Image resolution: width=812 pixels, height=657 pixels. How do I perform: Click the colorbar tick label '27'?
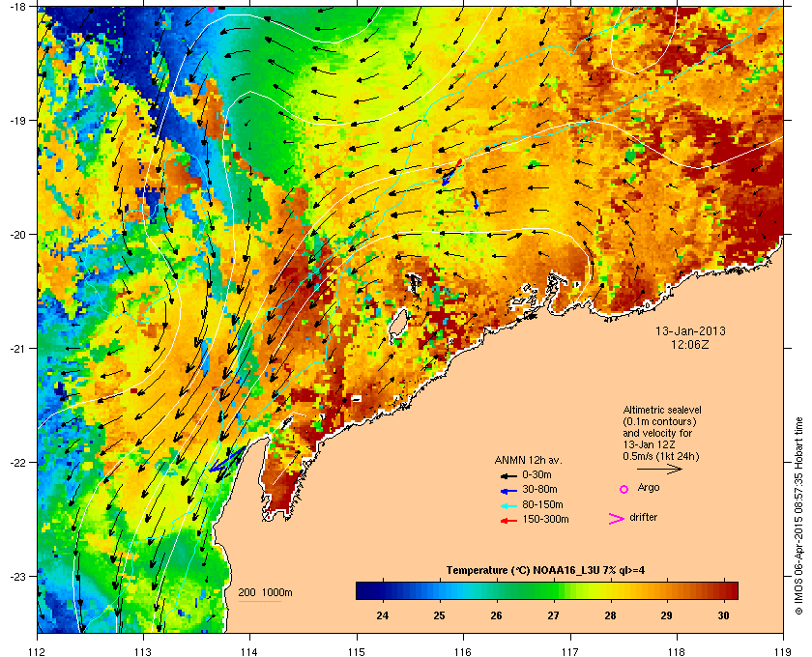point(553,615)
